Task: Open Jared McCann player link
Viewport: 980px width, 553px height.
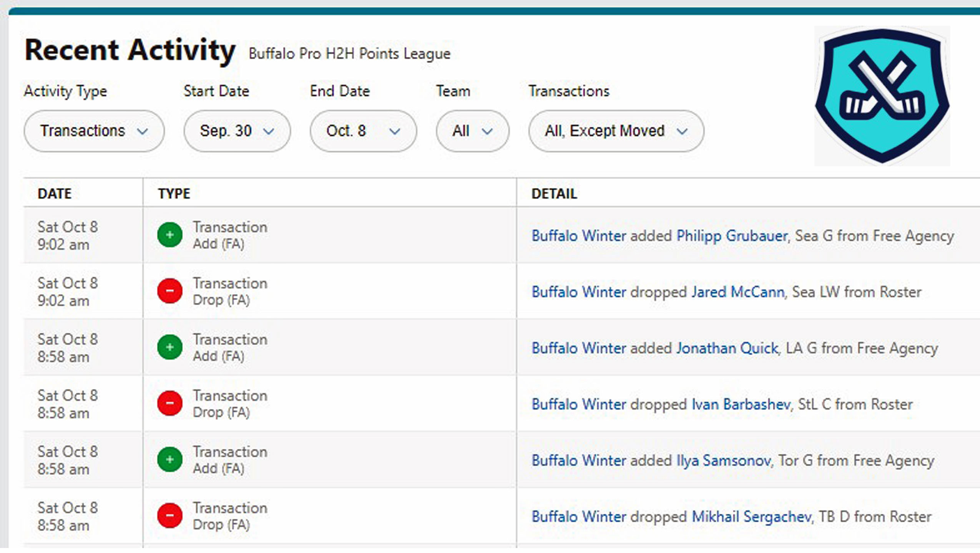Action: [x=737, y=292]
